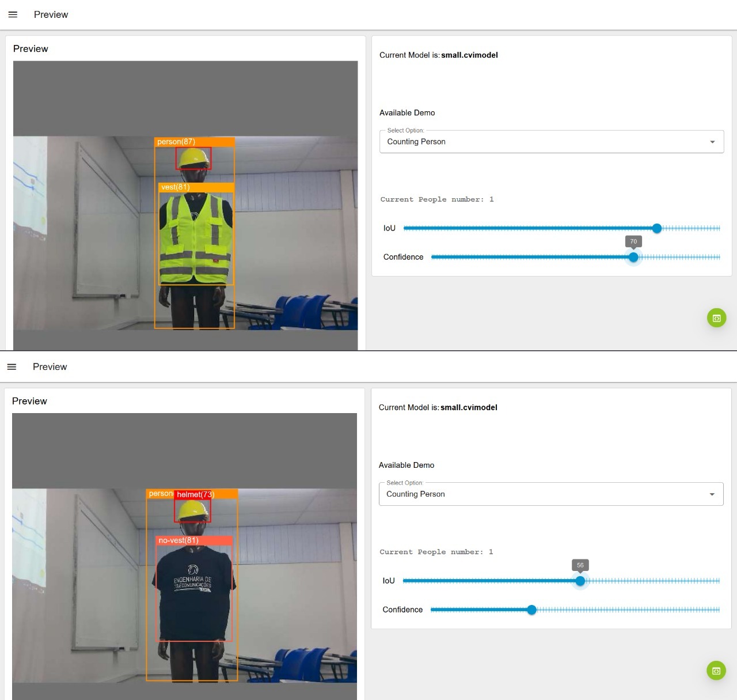Click the green floating button in the upper panel
This screenshot has width=737, height=700.
(716, 318)
